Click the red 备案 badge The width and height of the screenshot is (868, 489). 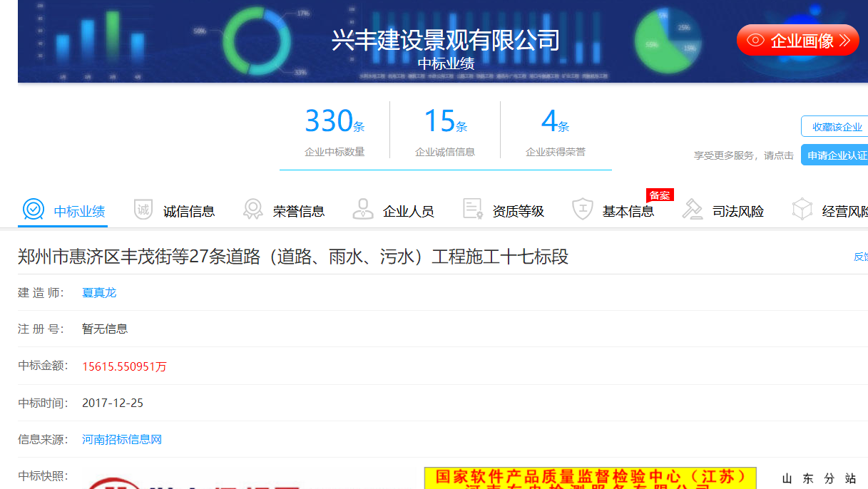[660, 195]
